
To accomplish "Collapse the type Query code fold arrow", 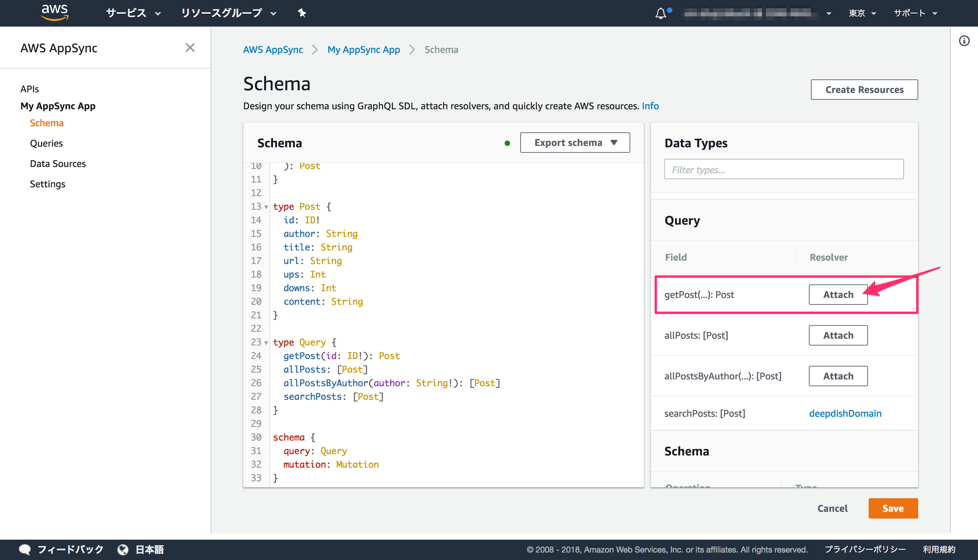I will coord(266,343).
